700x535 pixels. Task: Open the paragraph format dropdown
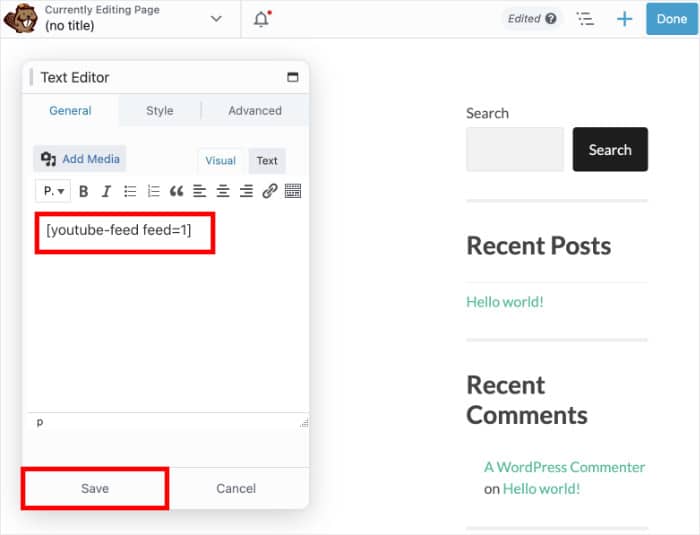click(53, 192)
